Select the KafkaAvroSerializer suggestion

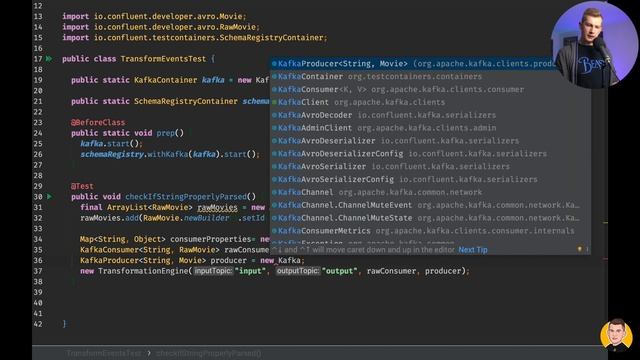tap(431, 167)
